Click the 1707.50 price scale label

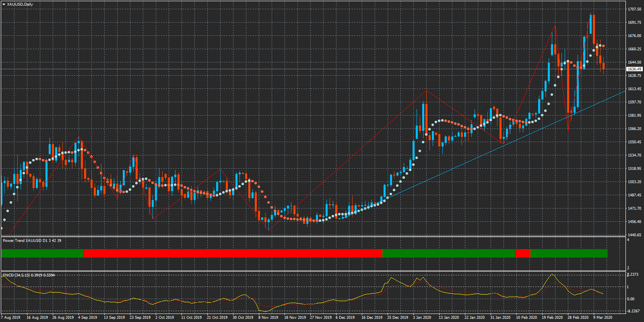tap(634, 9)
